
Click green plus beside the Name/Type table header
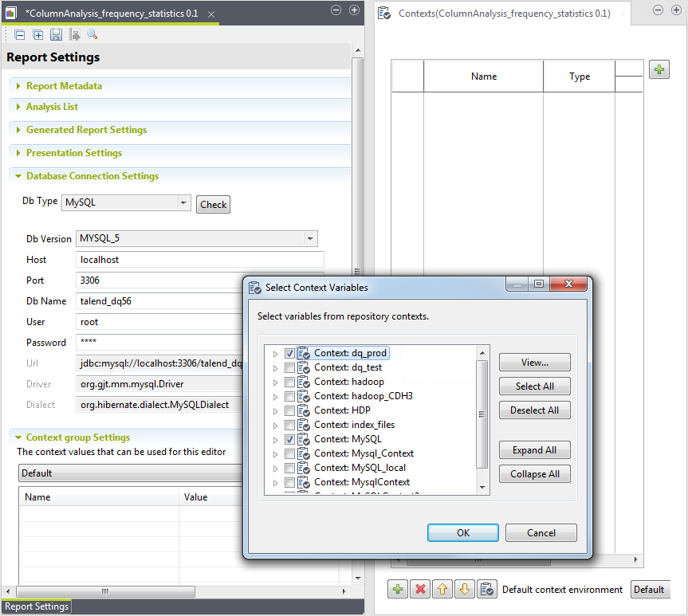[x=659, y=69]
